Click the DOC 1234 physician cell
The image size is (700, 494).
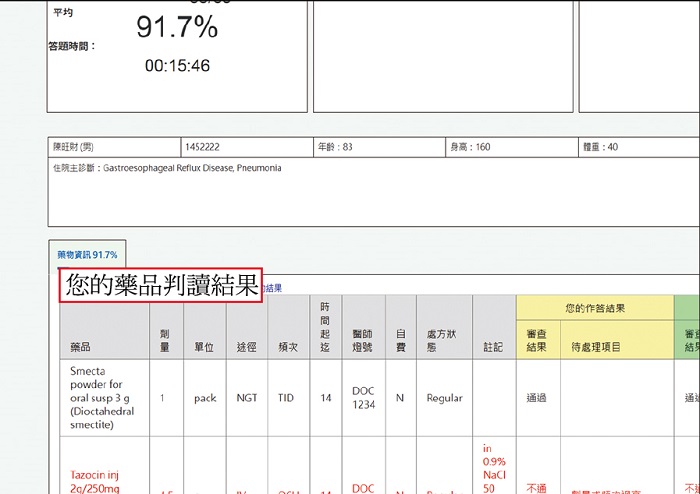pyautogui.click(x=363, y=397)
